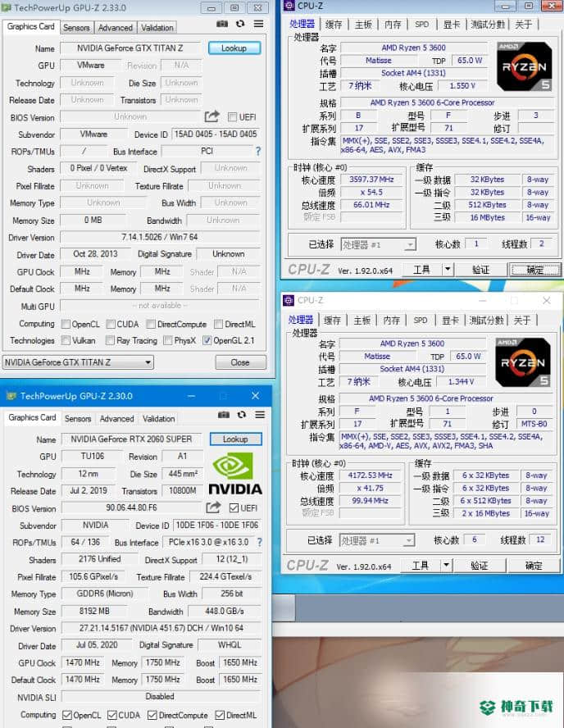
Task: Toggle OpenCL checkbox in GPU-Z 2.33.0
Action: (x=66, y=324)
